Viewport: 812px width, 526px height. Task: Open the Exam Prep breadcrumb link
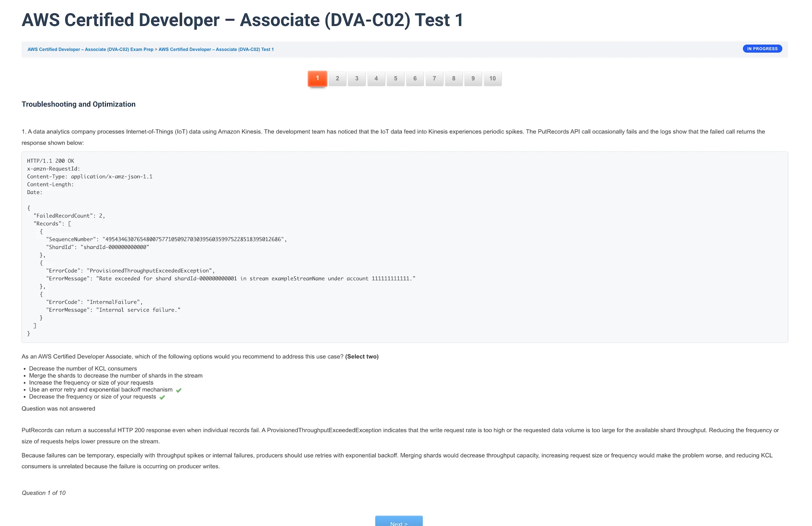pyautogui.click(x=90, y=49)
